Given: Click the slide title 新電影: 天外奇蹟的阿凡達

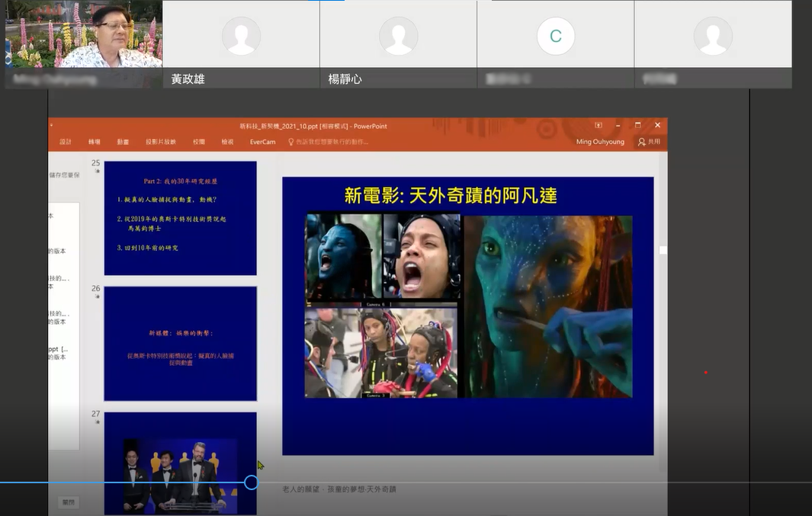Looking at the screenshot, I should pyautogui.click(x=451, y=196).
